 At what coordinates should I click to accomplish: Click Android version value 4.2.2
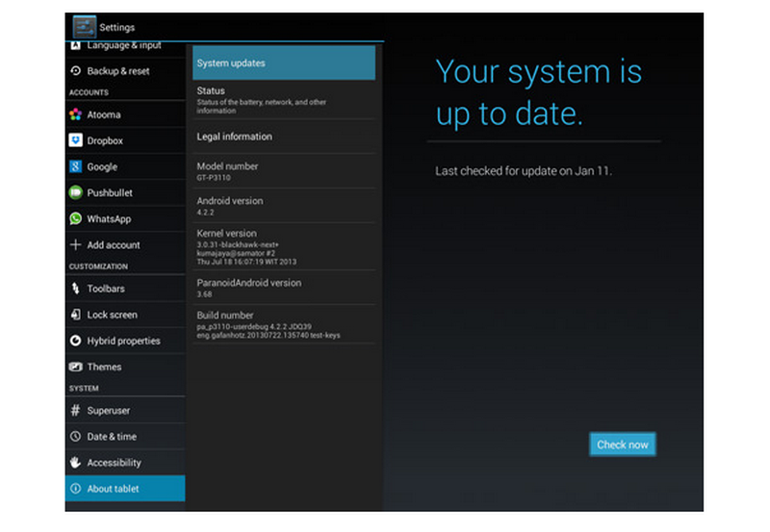click(205, 212)
